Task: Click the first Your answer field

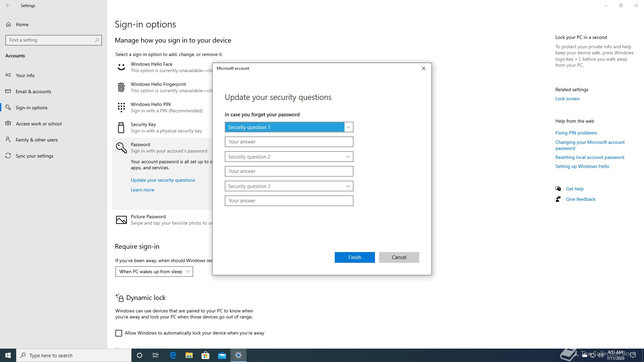Action: pos(289,142)
